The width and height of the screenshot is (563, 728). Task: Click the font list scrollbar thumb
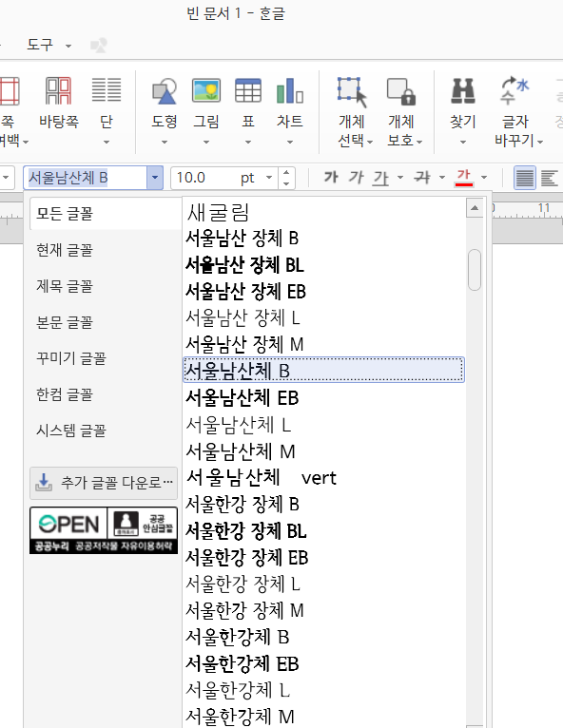pos(475,270)
